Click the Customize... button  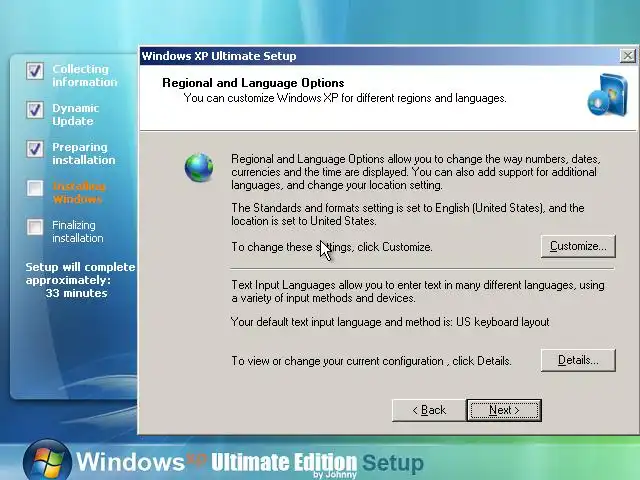pyautogui.click(x=578, y=246)
